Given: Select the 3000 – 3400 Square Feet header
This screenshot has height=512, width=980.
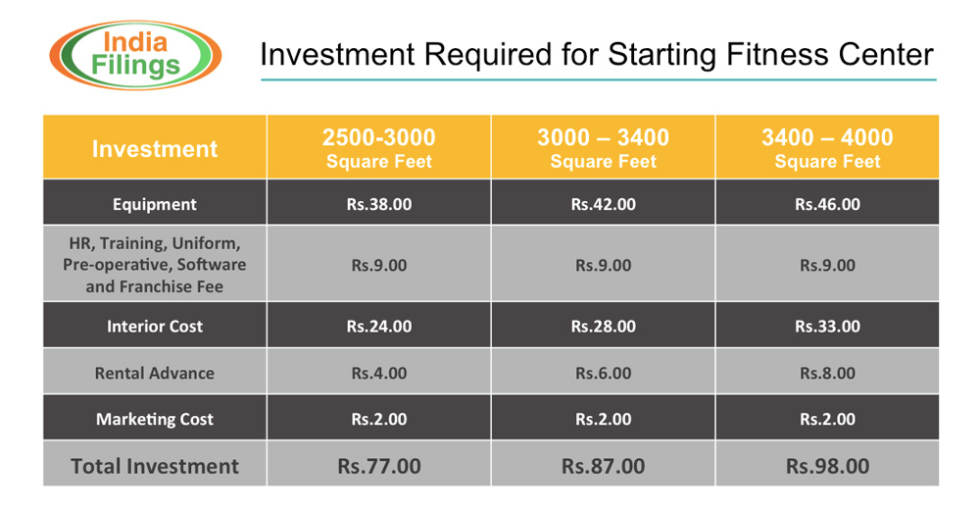Looking at the screenshot, I should click(x=603, y=148).
